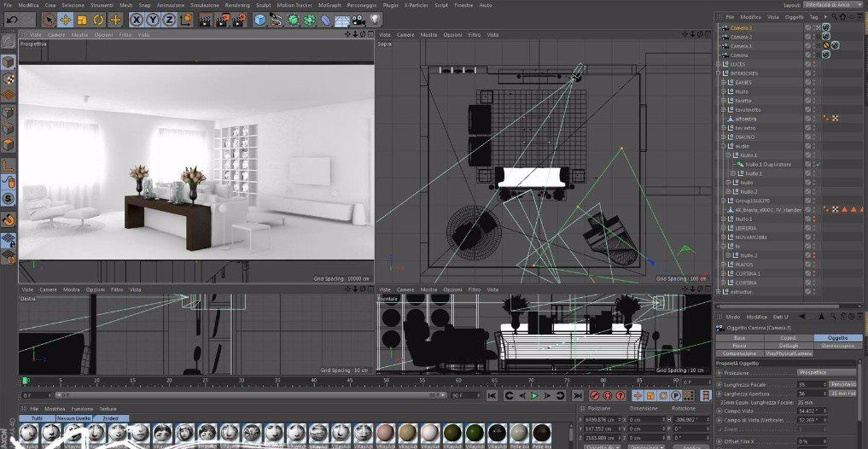Switch to the Dettagli tab
This screenshot has width=868, height=449.
[x=787, y=346]
